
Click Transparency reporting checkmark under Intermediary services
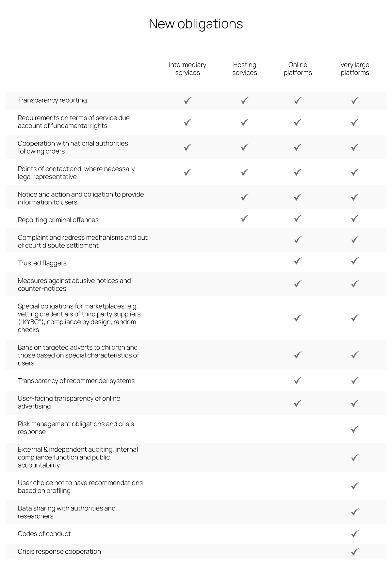(x=187, y=101)
